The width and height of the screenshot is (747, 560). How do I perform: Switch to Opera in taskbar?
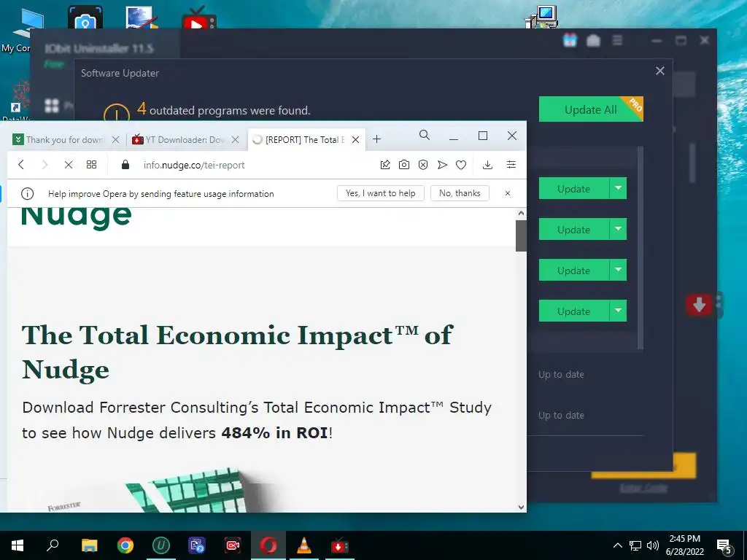click(x=268, y=545)
